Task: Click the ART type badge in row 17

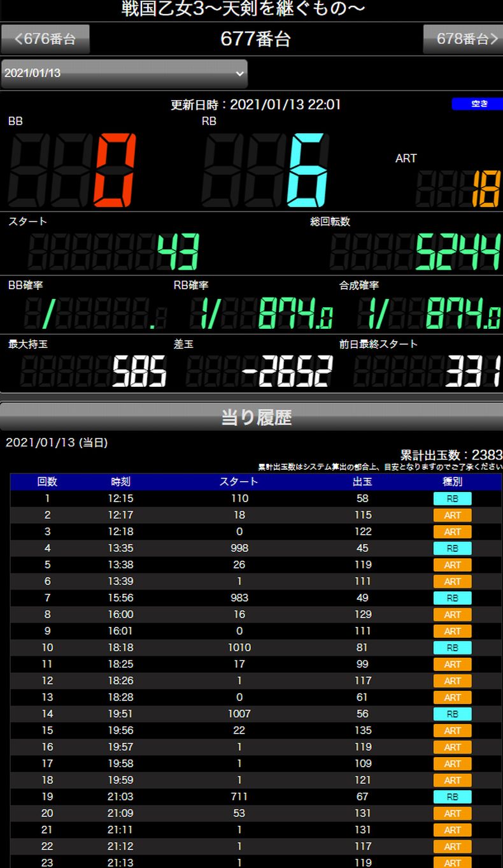Action: 453,763
